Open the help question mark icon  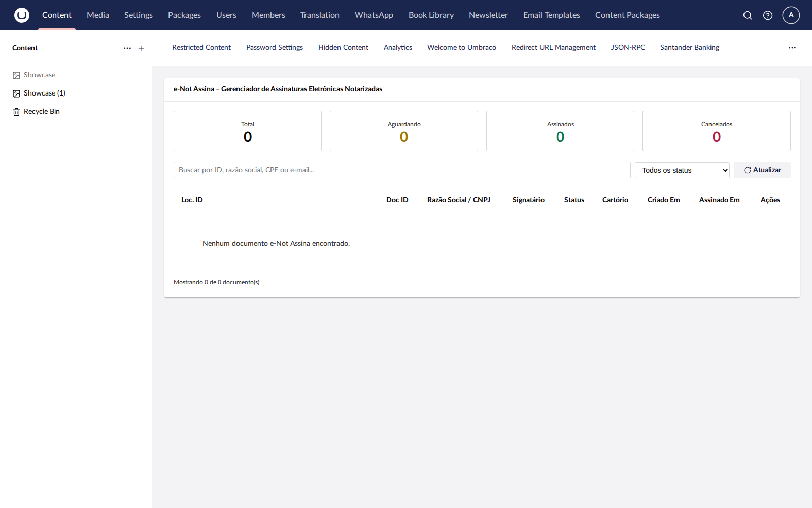pos(768,15)
